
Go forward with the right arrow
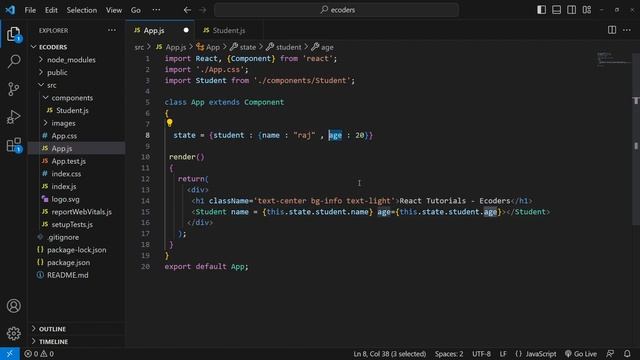(x=203, y=10)
